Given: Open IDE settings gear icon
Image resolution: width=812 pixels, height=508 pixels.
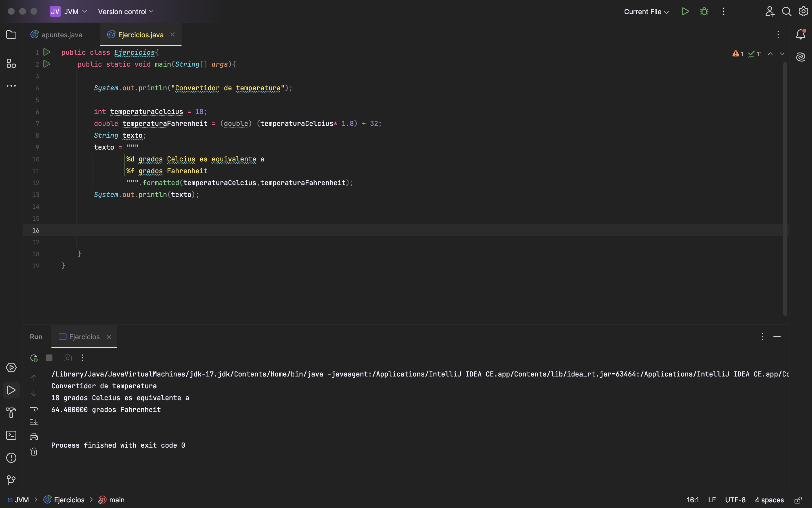Looking at the screenshot, I should (803, 11).
